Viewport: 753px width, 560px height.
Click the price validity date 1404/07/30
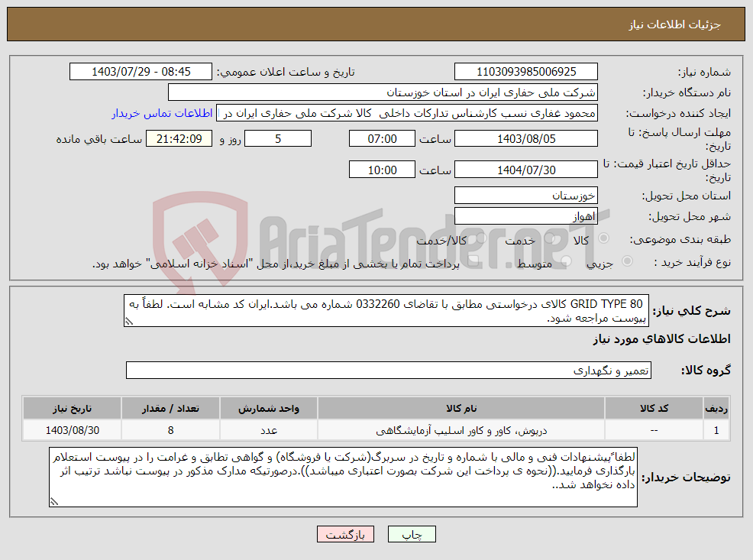[x=526, y=170]
